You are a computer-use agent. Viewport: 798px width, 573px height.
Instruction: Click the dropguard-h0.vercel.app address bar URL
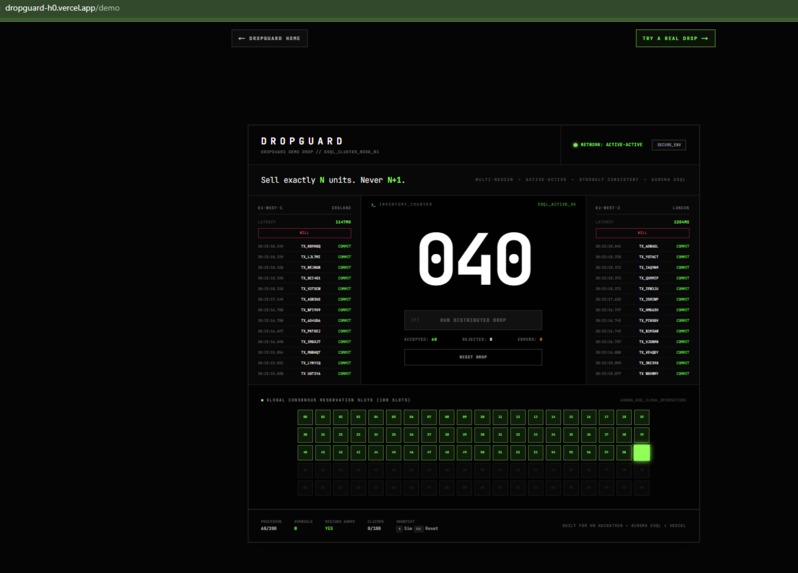[62, 8]
